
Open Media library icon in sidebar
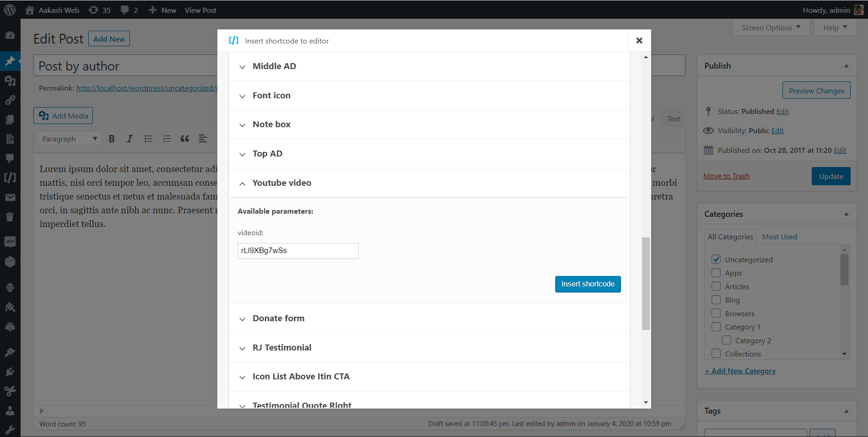pos(10,81)
